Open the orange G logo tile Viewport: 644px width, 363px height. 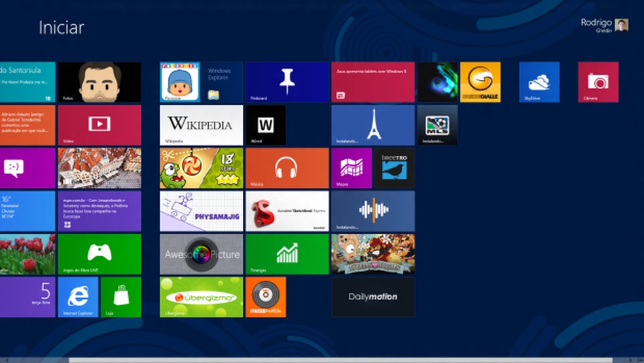480,82
